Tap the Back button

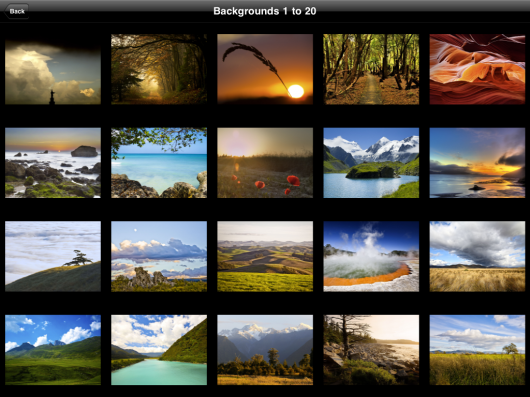coord(16,11)
